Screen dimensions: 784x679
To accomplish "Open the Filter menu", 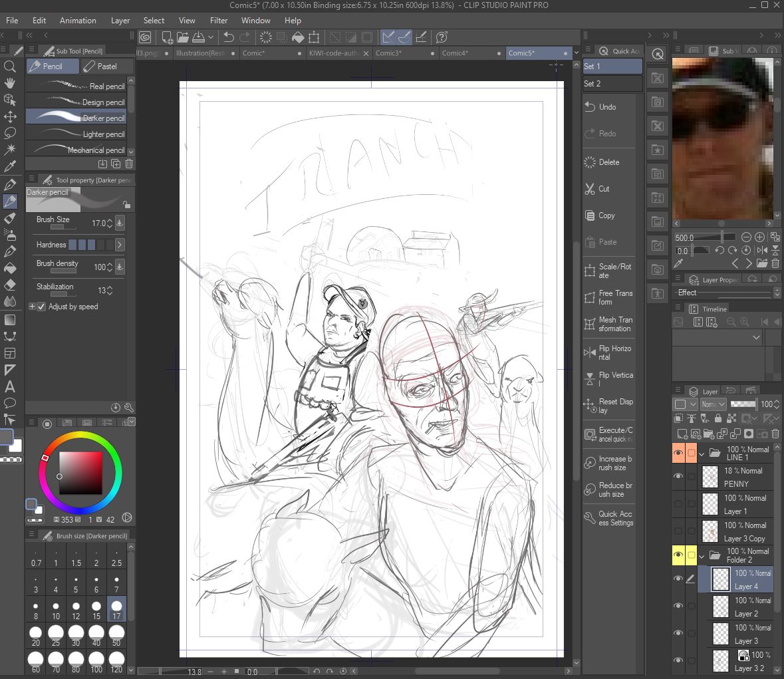I will pos(219,21).
